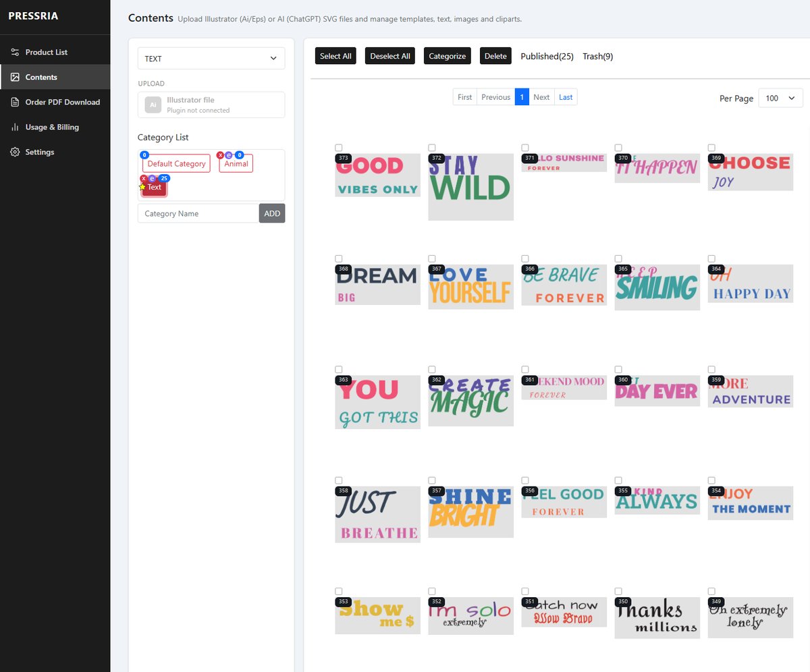This screenshot has height=672, width=810.
Task: Select the checkbox for item 353 Show me $
Action: tap(339, 591)
